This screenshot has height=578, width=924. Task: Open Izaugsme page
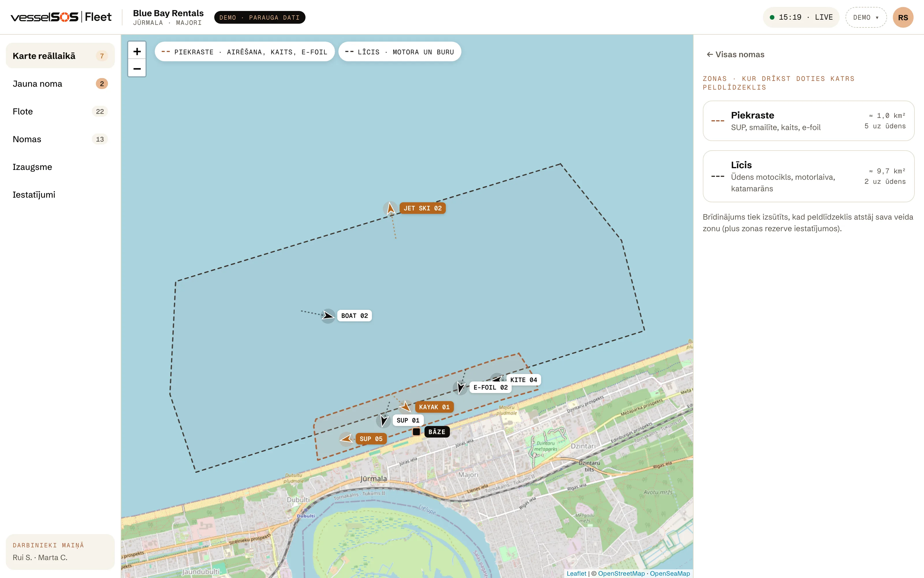pos(60,167)
